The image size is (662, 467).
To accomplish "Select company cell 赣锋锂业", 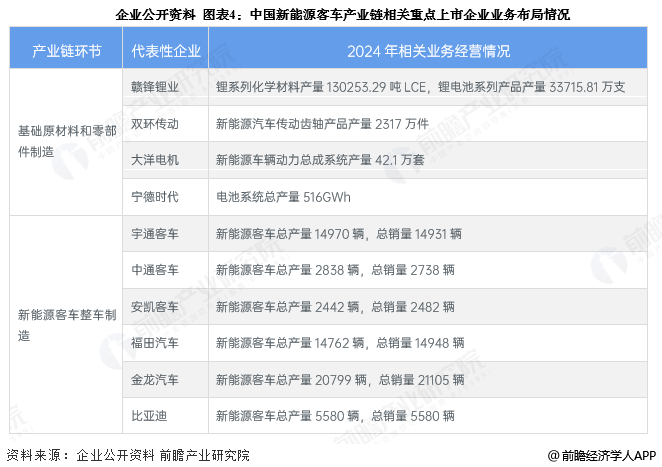I will [166, 87].
